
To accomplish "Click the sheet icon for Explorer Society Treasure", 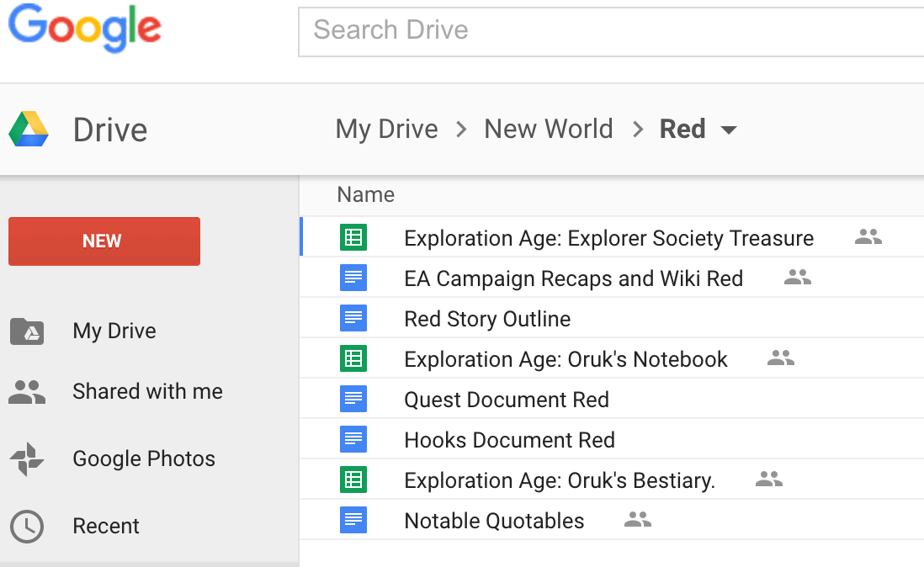I will click(x=353, y=238).
